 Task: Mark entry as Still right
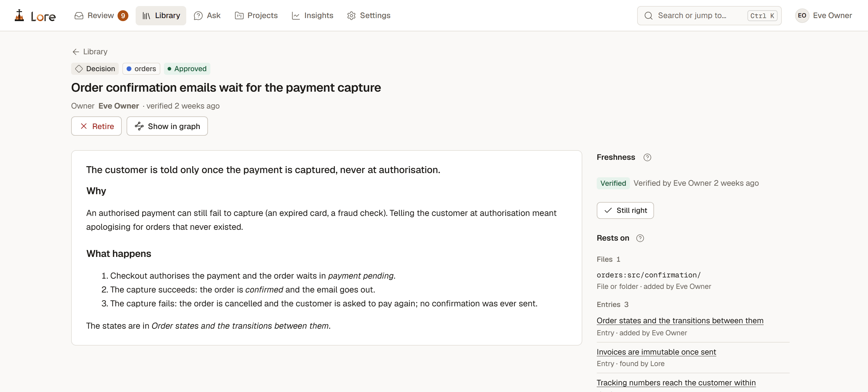625,210
